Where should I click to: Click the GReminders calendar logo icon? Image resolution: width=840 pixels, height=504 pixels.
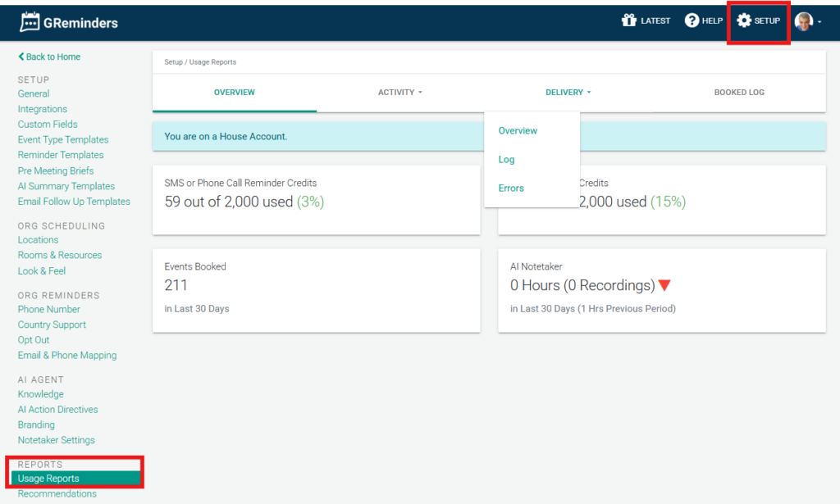[30, 22]
